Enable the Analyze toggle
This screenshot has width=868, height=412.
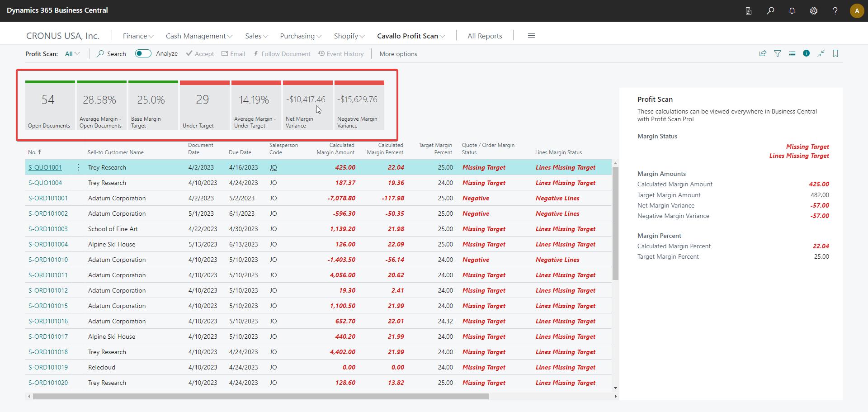pyautogui.click(x=143, y=53)
